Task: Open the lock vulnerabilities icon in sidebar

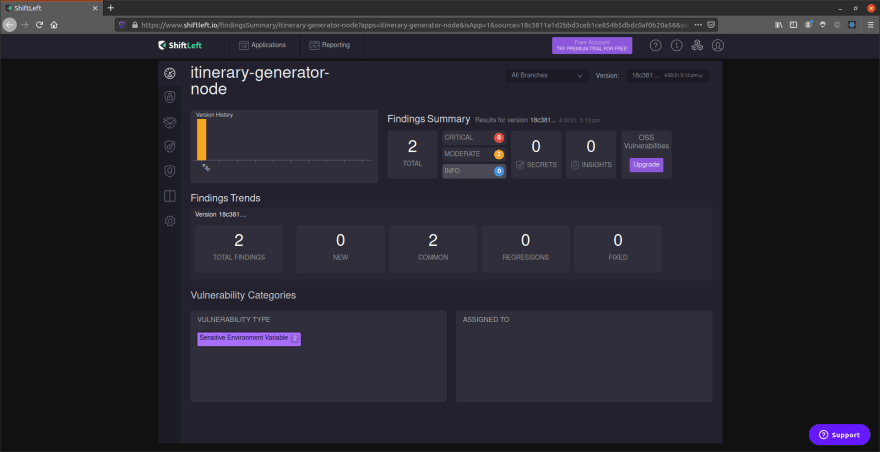Action: pos(169,97)
